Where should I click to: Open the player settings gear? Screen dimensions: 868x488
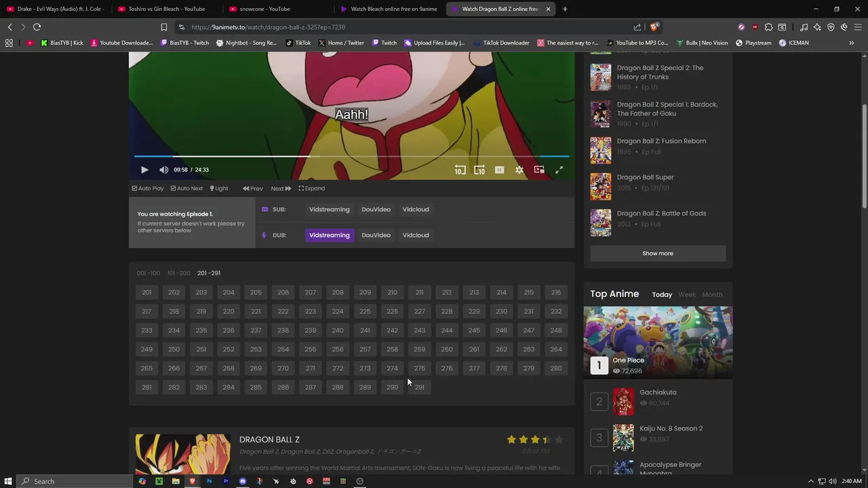pyautogui.click(x=519, y=169)
